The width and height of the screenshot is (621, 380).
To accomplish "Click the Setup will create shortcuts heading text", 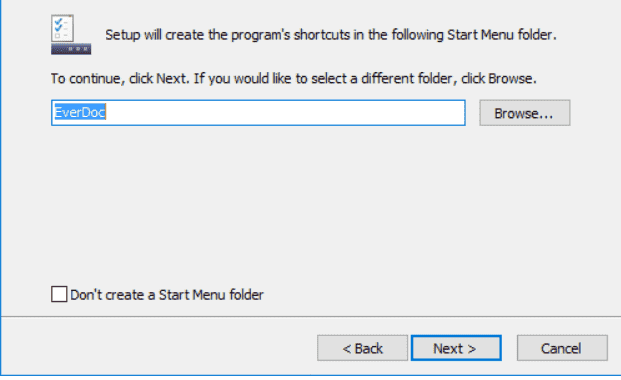I will point(331,35).
